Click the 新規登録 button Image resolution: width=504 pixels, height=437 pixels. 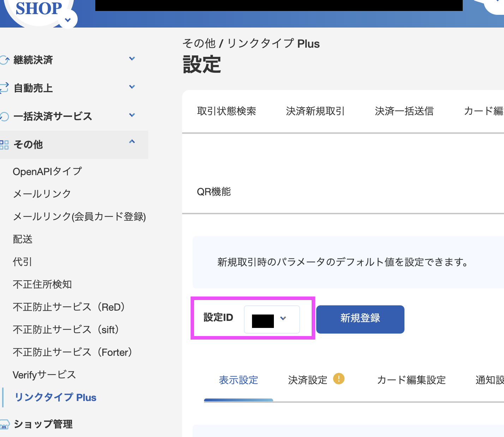(x=360, y=319)
